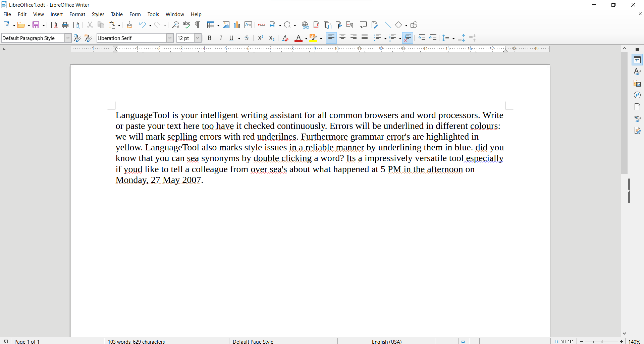Open the Font Color dropdown arrow
The width and height of the screenshot is (644, 344).
click(x=306, y=39)
